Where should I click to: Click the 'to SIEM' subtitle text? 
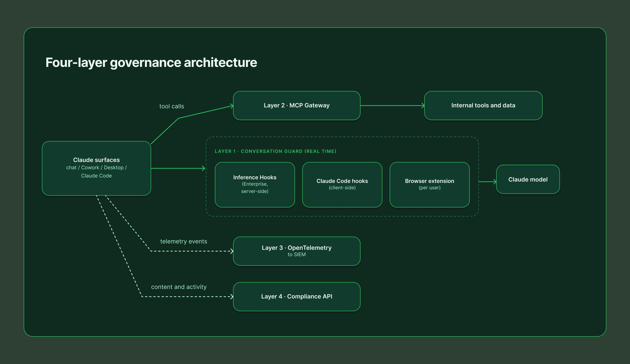(297, 255)
